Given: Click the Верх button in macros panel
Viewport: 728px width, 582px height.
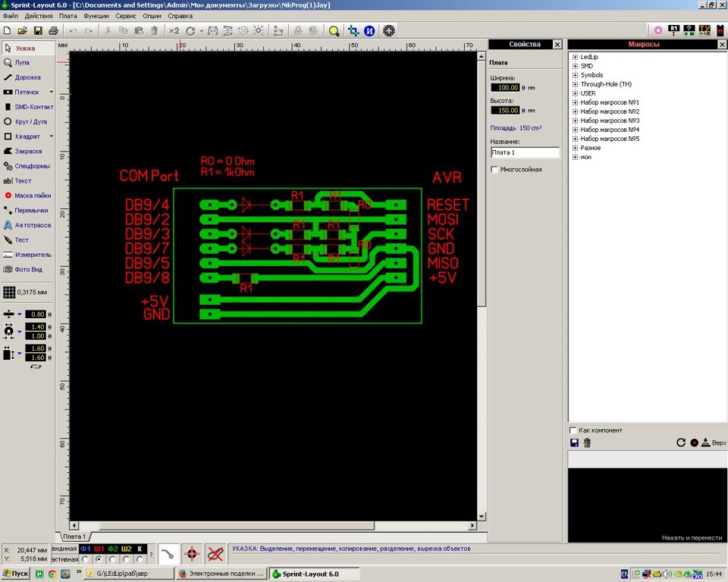Looking at the screenshot, I should tap(714, 443).
